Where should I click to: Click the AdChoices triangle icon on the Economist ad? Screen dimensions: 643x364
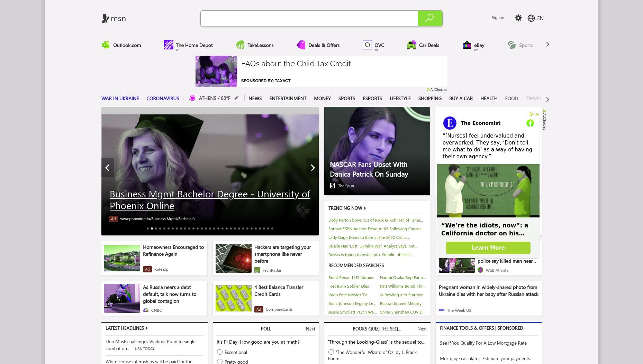click(x=532, y=114)
